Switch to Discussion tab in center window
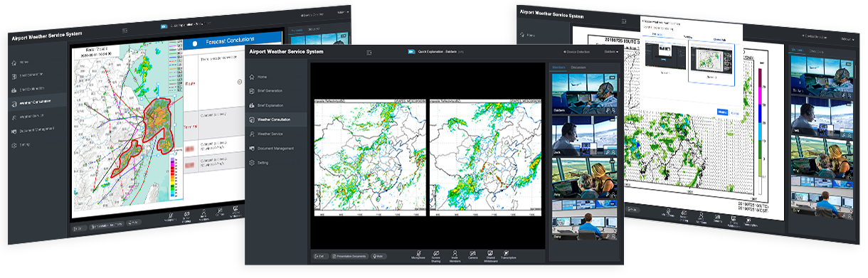Image resolution: width=868 pixels, height=278 pixels. 578,68
